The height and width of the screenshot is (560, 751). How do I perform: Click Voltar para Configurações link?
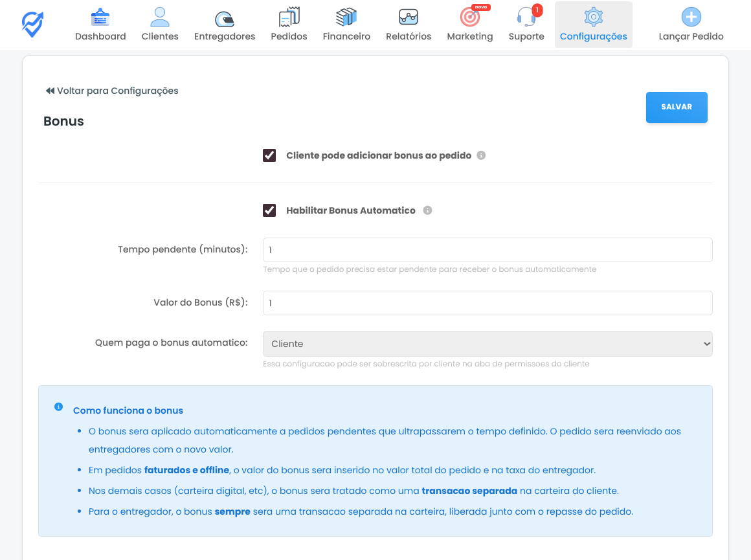pyautogui.click(x=112, y=91)
